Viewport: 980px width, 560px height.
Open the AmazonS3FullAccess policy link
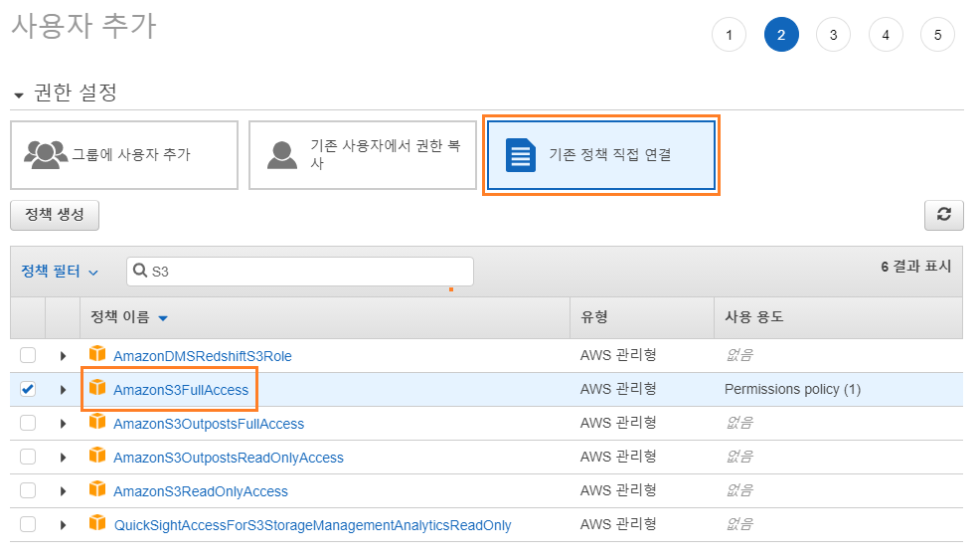point(181,390)
